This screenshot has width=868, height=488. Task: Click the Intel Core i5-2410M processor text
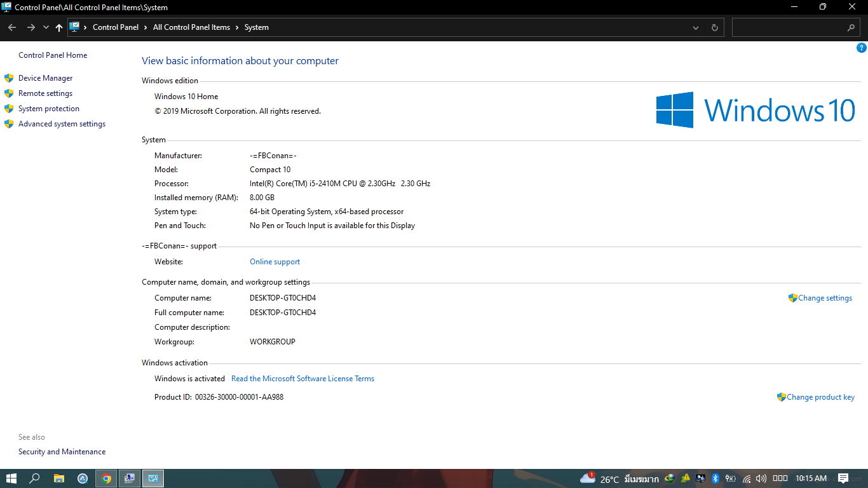340,184
